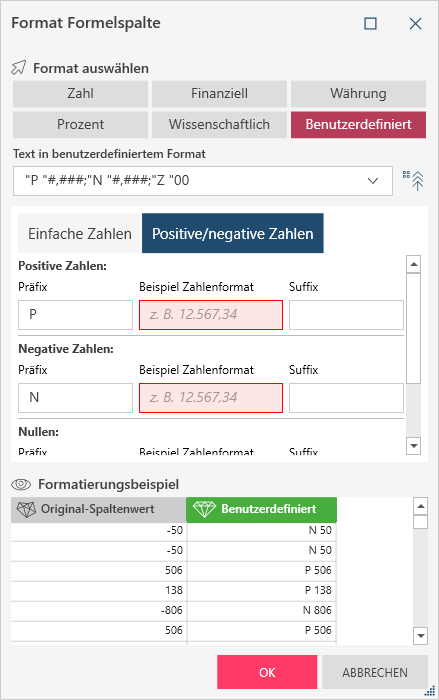
Task: Click the positive numbers Präfix field containing P
Action: pos(75,315)
